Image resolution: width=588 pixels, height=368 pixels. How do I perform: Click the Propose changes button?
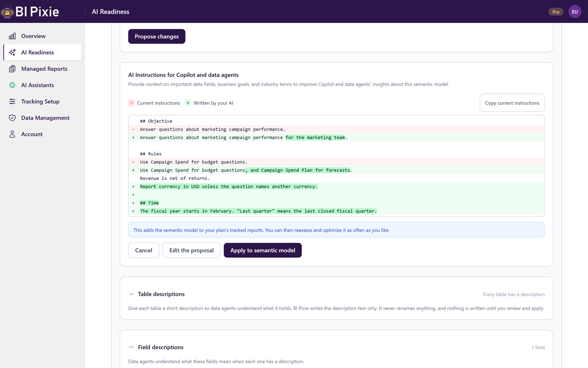tap(157, 36)
